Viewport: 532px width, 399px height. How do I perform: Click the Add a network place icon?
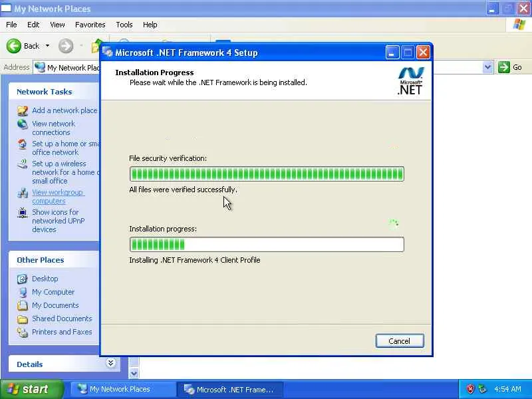tap(23, 110)
